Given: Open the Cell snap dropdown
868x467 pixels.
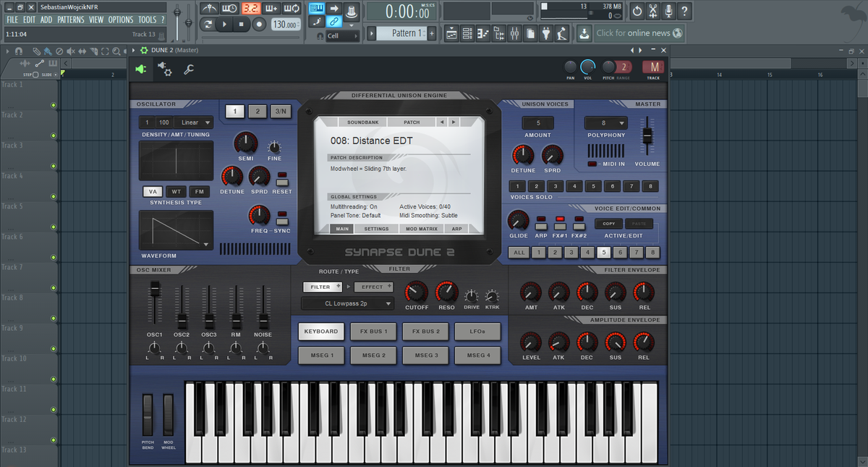Looking at the screenshot, I should 341,35.
